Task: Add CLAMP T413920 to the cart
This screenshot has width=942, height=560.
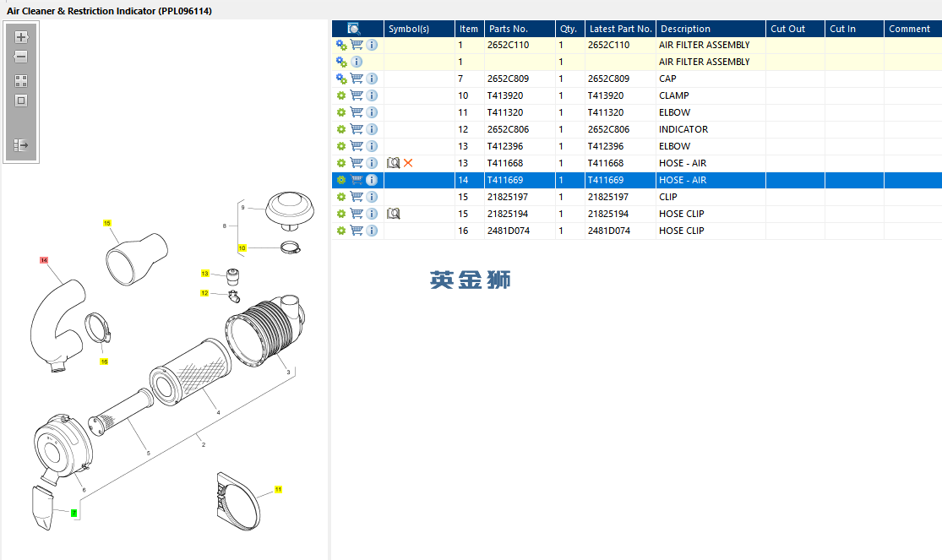Action: (x=357, y=95)
